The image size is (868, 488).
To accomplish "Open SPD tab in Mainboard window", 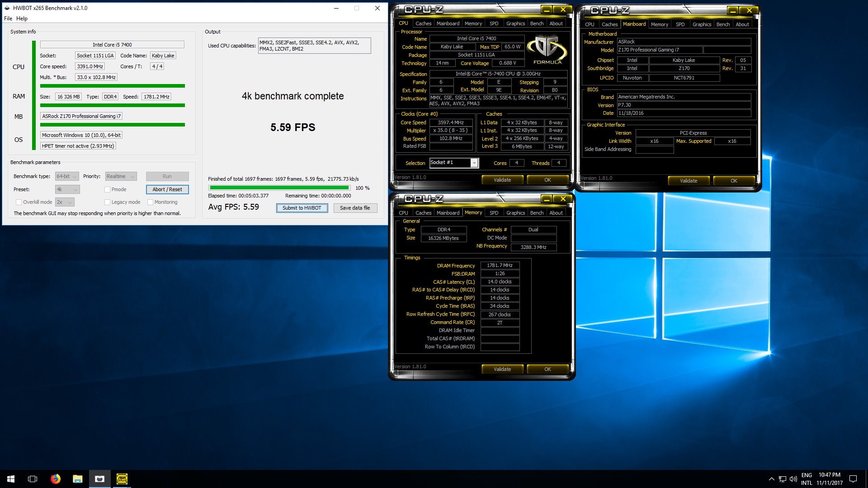I will pyautogui.click(x=680, y=24).
